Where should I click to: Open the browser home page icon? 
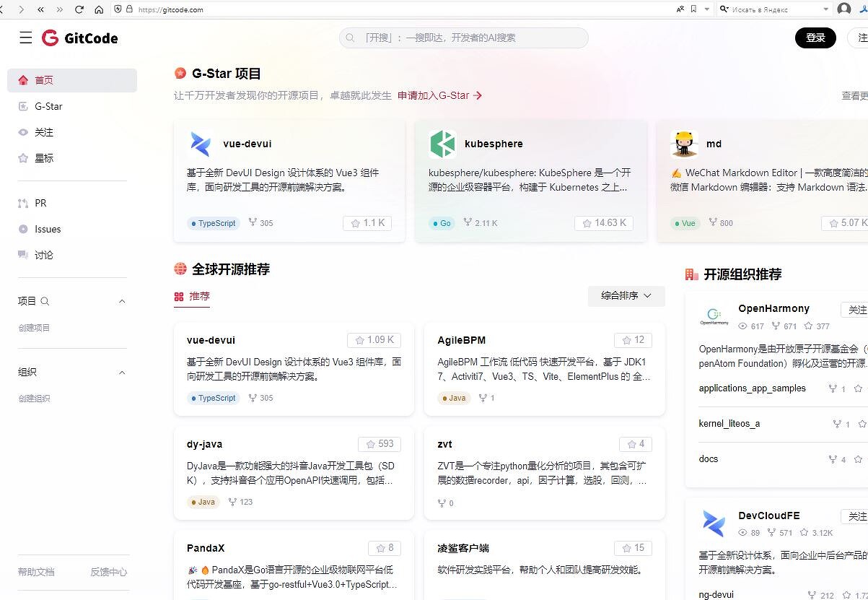(99, 9)
